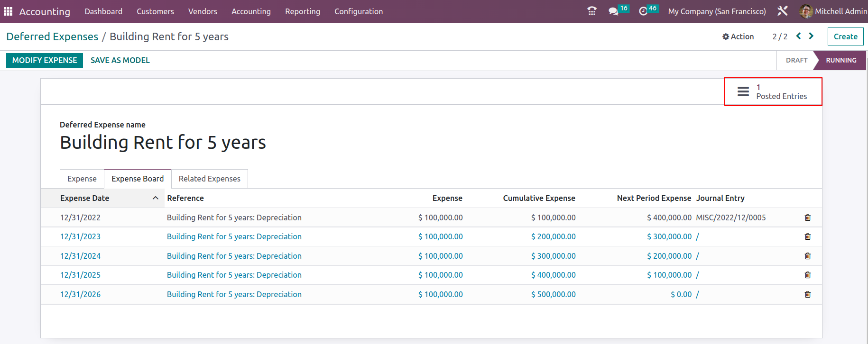The image size is (868, 344).
Task: Select the RUNNING status stage
Action: (841, 60)
